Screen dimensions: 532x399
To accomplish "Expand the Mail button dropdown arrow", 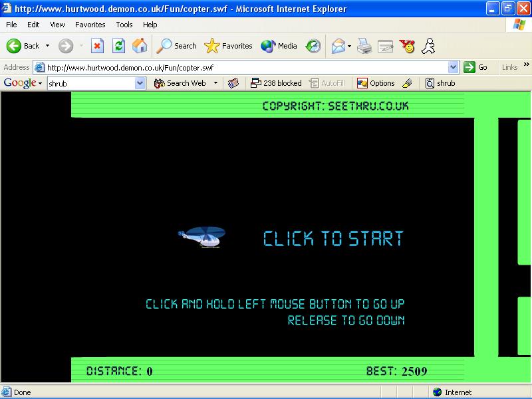I will click(350, 46).
